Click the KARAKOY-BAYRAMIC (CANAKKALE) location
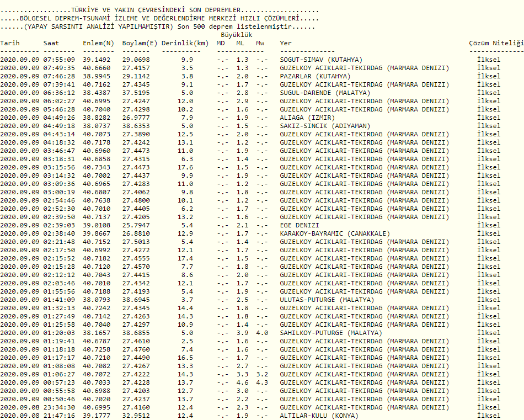The height and width of the screenshot is (420, 524). click(x=335, y=233)
